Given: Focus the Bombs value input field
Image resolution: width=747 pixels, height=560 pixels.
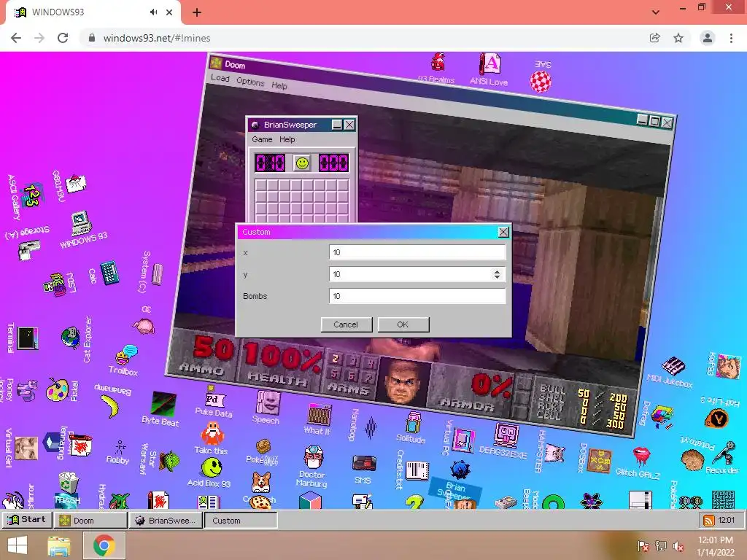Looking at the screenshot, I should pos(417,296).
